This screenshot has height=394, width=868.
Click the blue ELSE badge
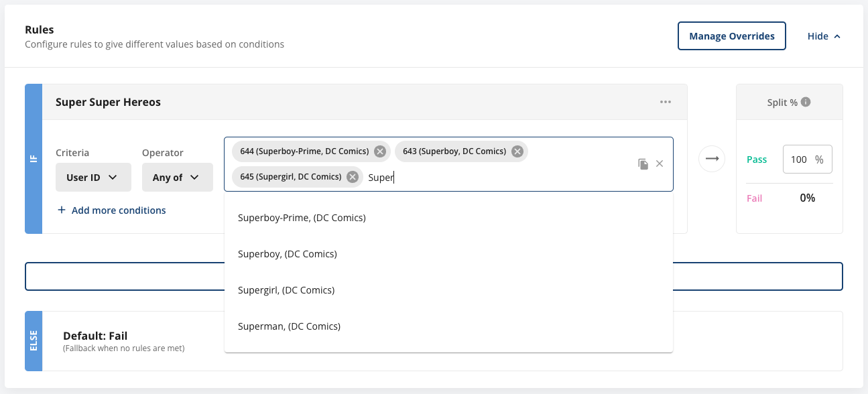33,341
